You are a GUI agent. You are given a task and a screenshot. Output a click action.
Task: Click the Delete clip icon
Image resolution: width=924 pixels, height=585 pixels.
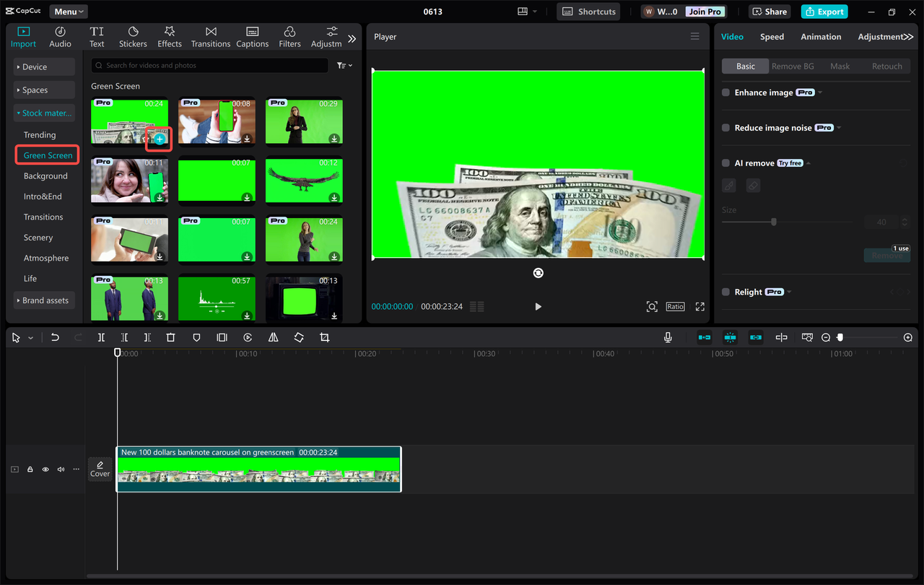(170, 337)
